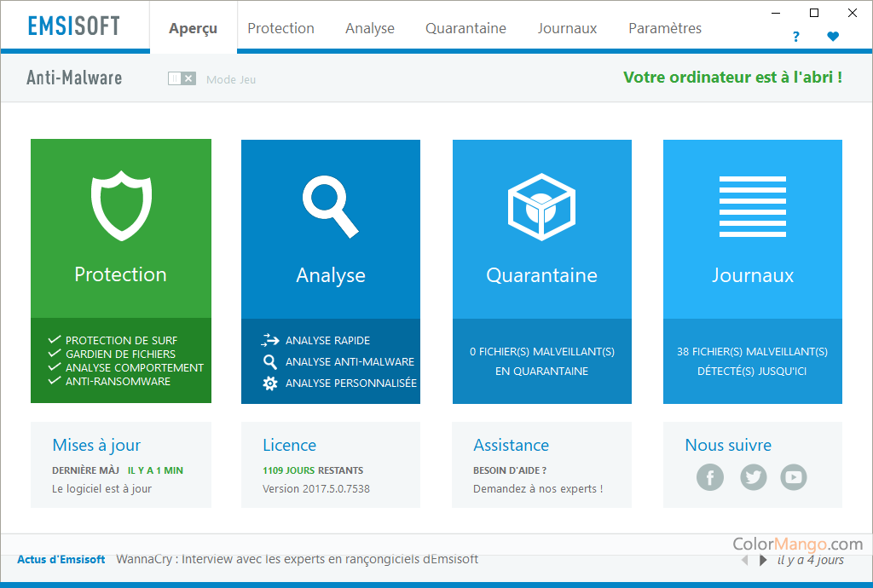Click the blue heart icon
The width and height of the screenshot is (873, 588).
click(833, 37)
